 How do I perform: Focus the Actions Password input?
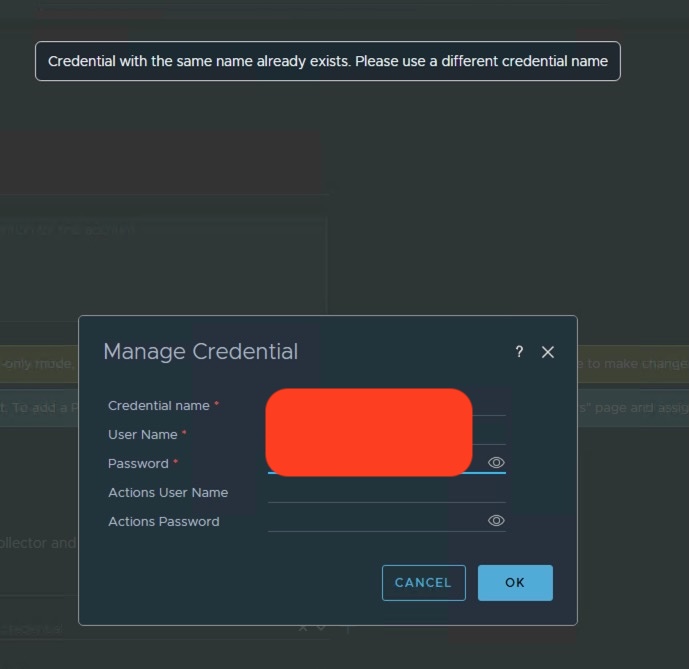point(376,521)
